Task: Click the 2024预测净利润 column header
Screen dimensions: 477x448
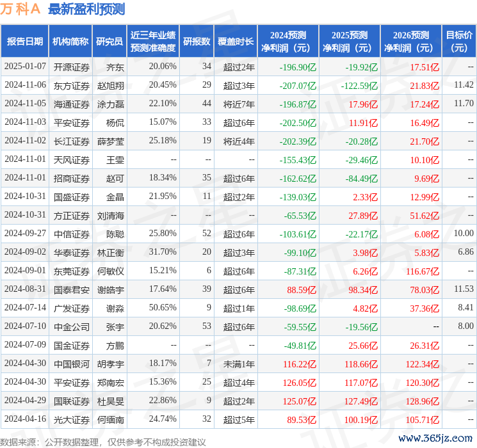Action: click(288, 42)
